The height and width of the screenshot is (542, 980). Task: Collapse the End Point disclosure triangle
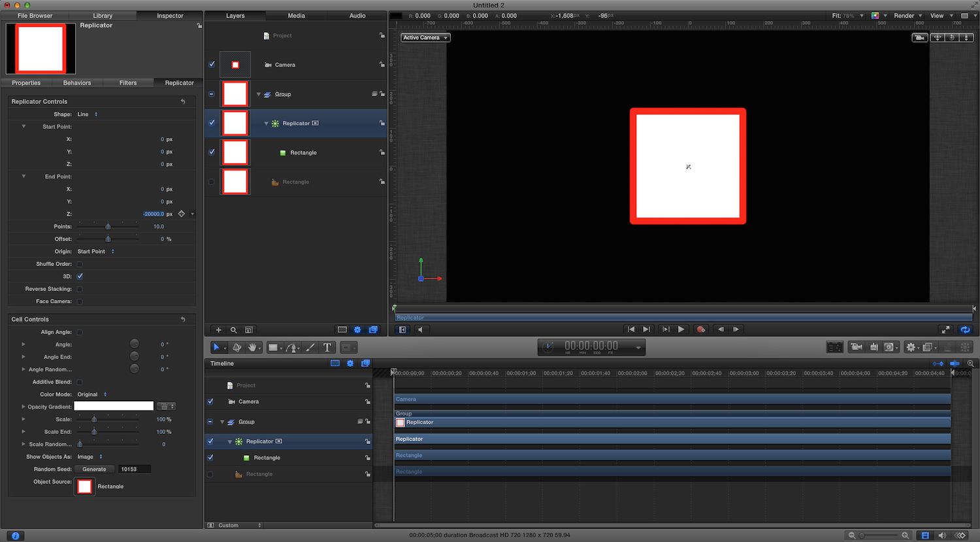tap(24, 177)
